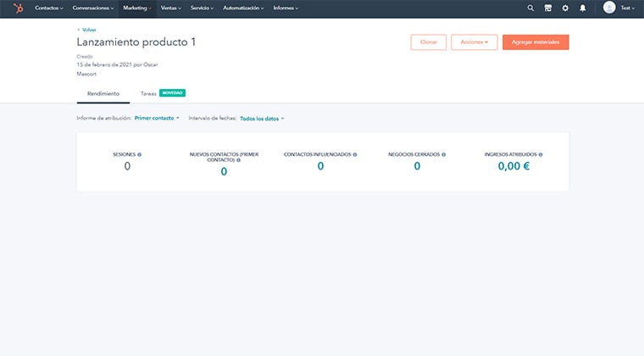Go back using the Volver link
This screenshot has height=356, width=644.
click(x=87, y=29)
